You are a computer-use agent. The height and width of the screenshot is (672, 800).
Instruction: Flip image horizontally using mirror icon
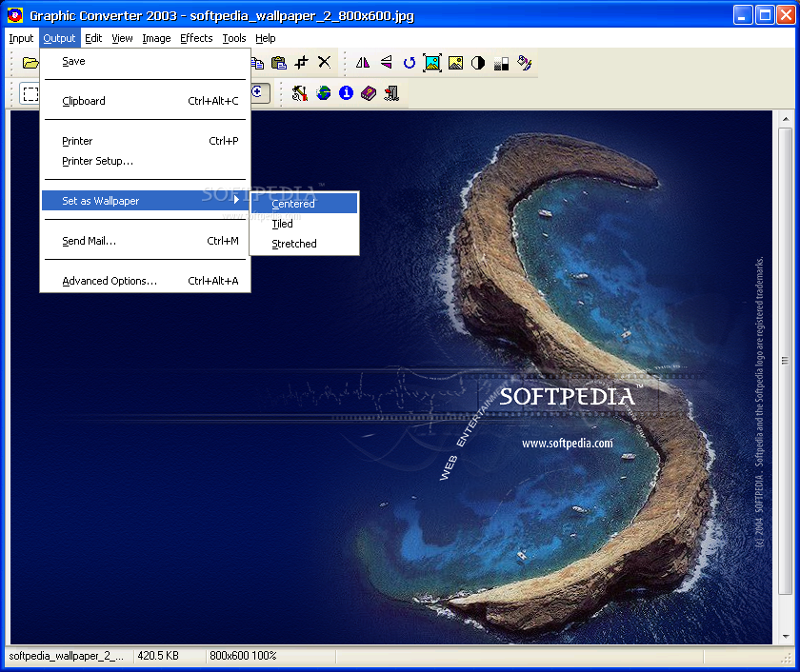[x=362, y=63]
